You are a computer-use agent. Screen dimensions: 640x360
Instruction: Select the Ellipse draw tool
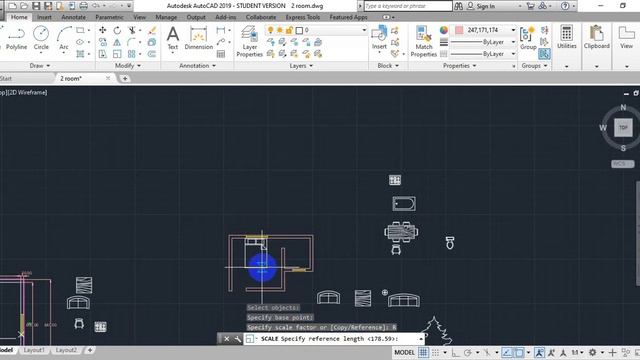[x=80, y=42]
